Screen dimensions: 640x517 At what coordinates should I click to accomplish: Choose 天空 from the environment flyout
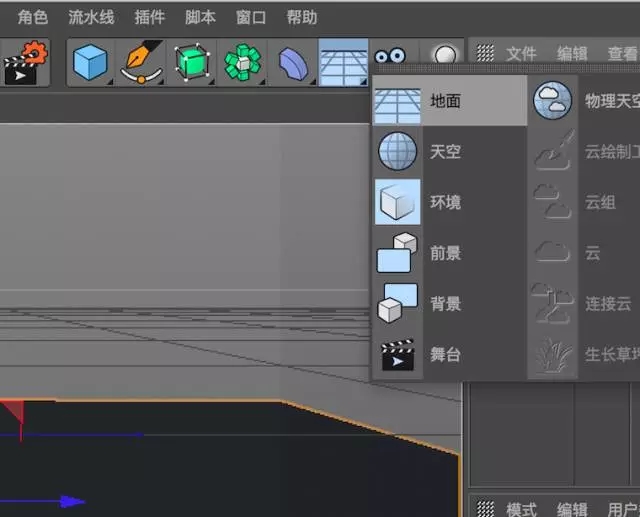[450, 151]
